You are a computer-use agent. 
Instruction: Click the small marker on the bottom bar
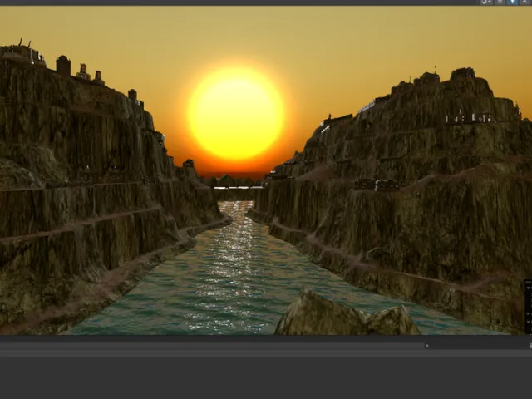[x=427, y=345]
